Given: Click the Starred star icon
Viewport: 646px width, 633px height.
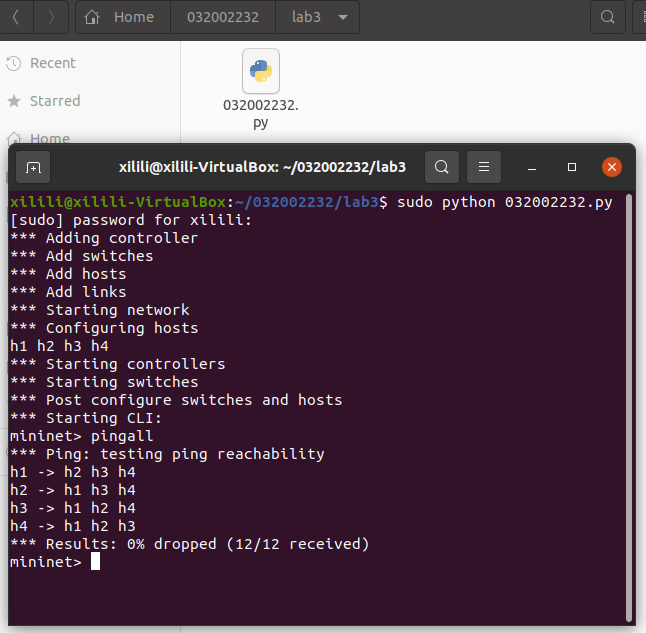Looking at the screenshot, I should (14, 101).
